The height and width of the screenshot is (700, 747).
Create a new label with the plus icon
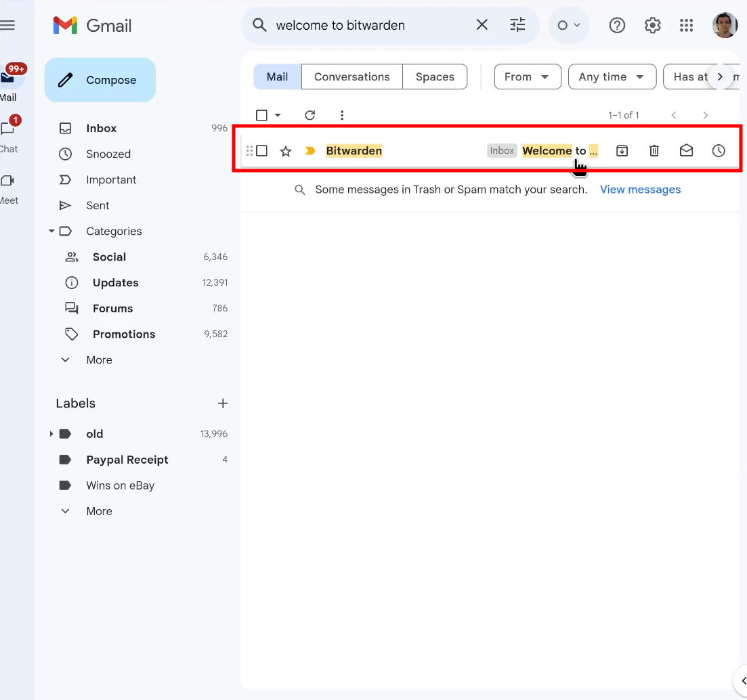[223, 403]
